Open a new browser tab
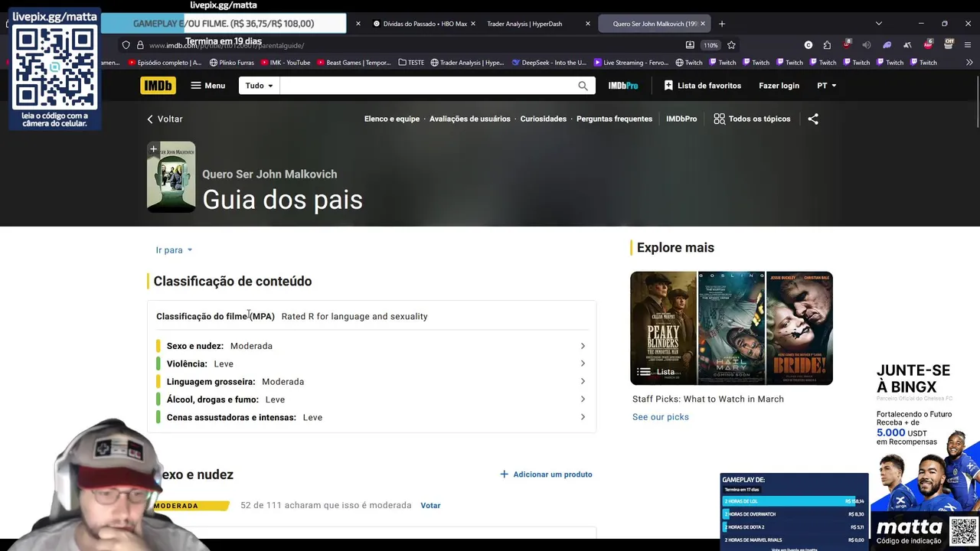 pos(721,24)
